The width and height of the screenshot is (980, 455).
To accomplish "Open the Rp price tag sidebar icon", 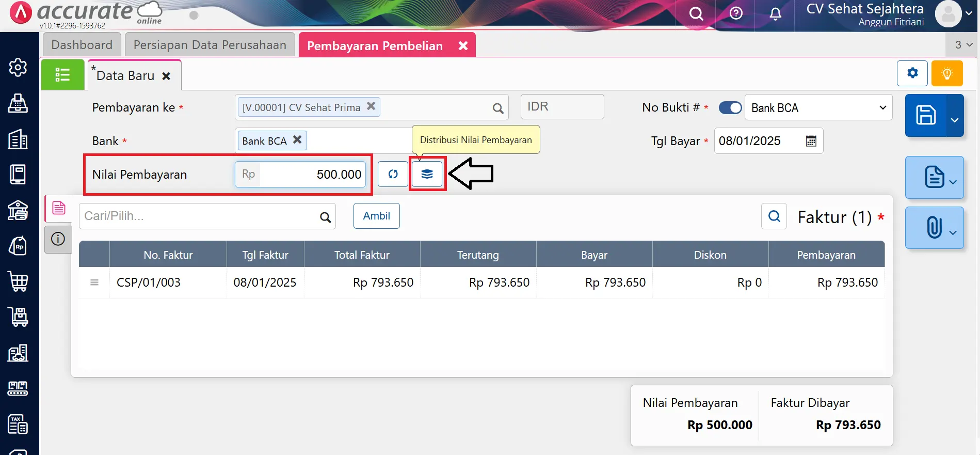I will coord(18,246).
